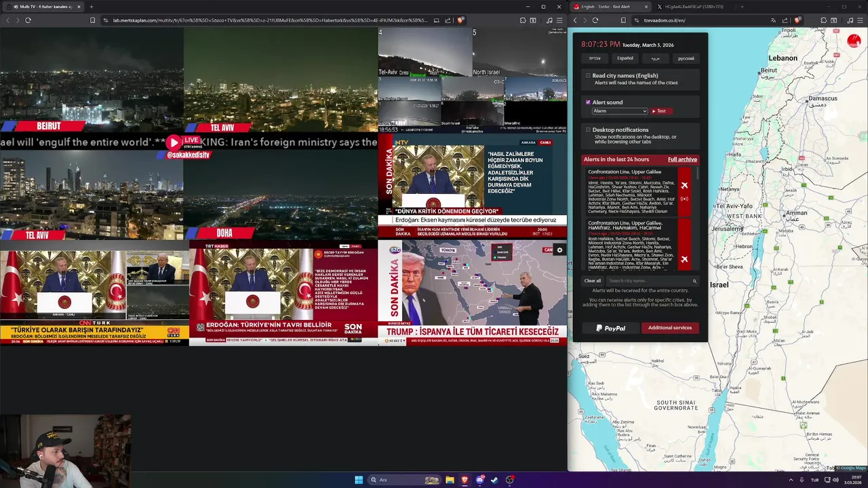This screenshot has width=868, height=488.
Task: Click the search magnifier in the city search box
Action: (x=694, y=281)
